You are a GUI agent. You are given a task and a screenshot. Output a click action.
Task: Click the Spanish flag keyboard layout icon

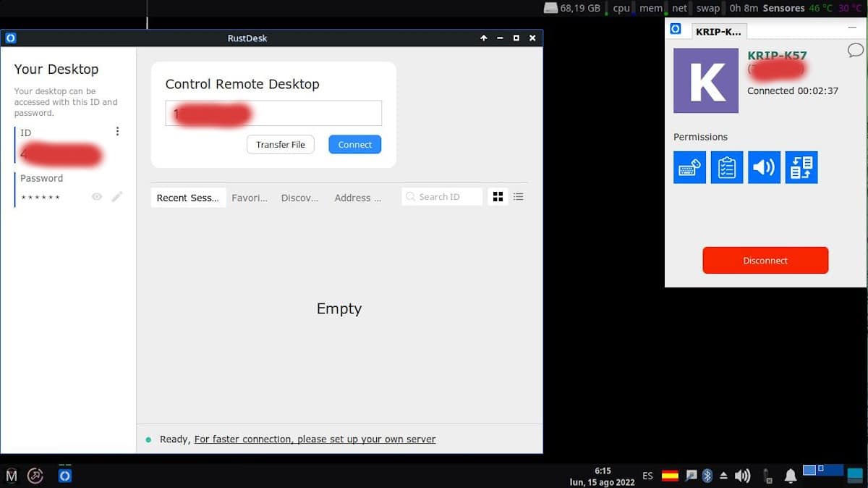point(671,476)
